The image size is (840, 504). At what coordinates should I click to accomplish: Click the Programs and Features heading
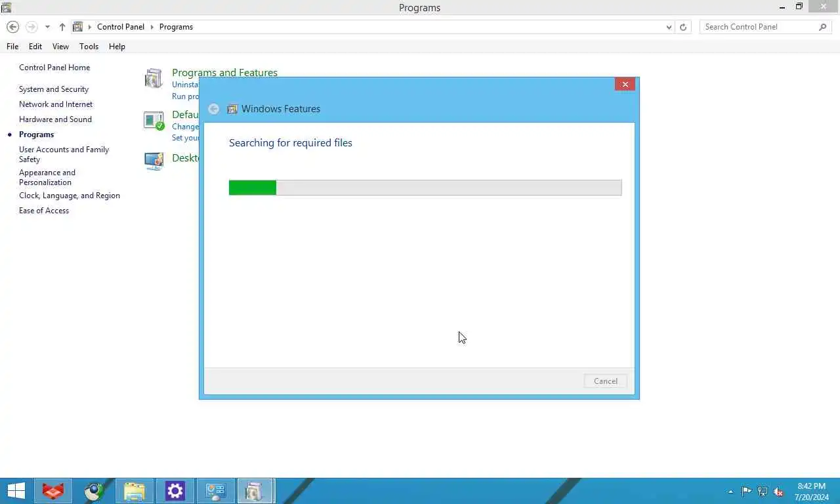[x=224, y=72]
